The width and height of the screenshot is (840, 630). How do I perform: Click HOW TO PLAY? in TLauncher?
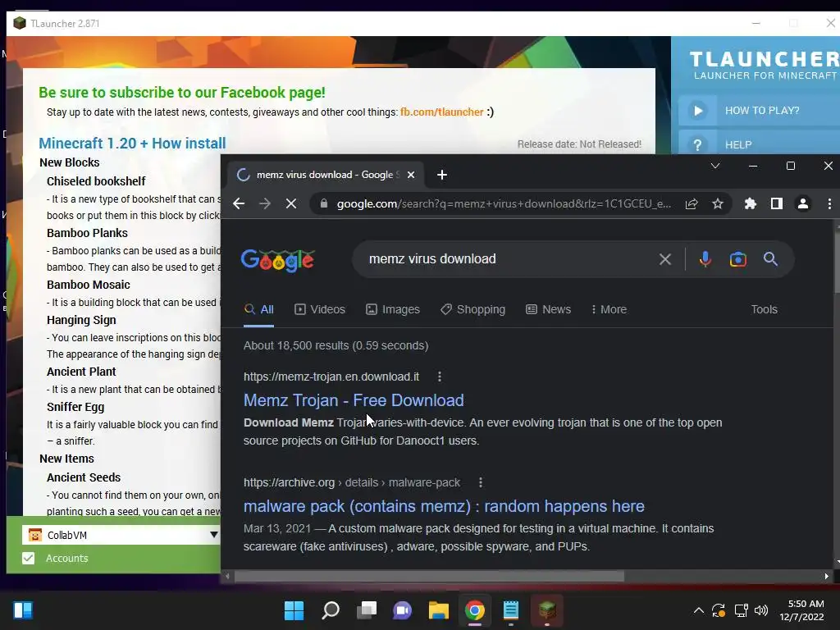click(759, 111)
